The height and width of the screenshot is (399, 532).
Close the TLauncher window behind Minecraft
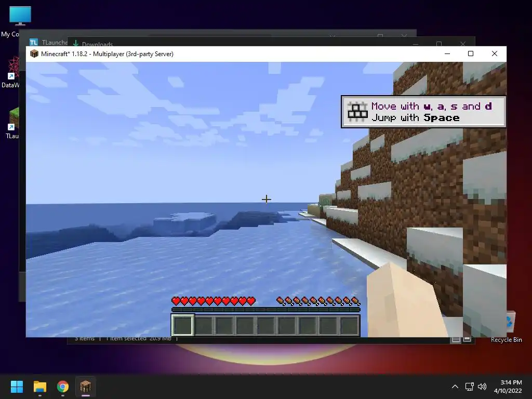(x=404, y=36)
